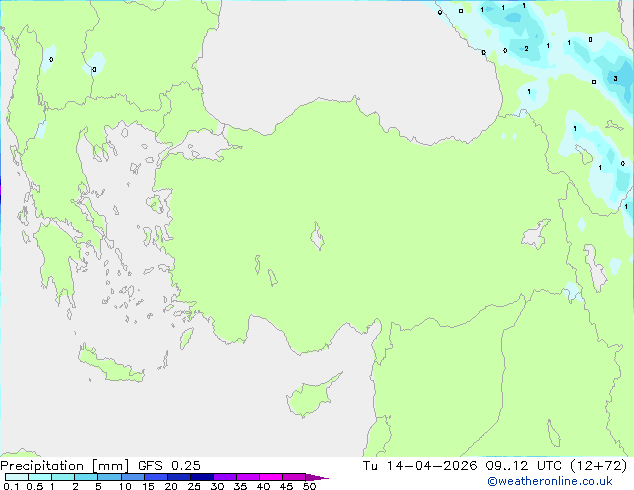Image resolution: width=634 pixels, height=490 pixels.
Task: Click the "35" legend scale value
Action: [x=240, y=486]
